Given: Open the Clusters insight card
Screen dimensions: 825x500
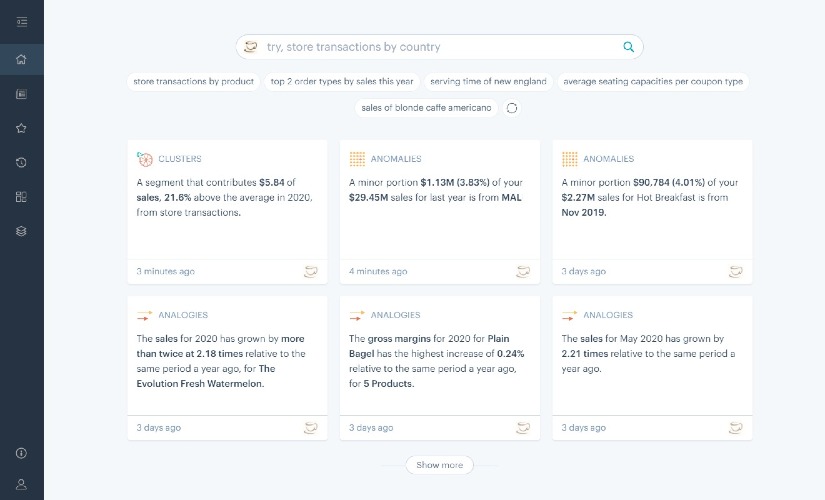Looking at the screenshot, I should [227, 198].
